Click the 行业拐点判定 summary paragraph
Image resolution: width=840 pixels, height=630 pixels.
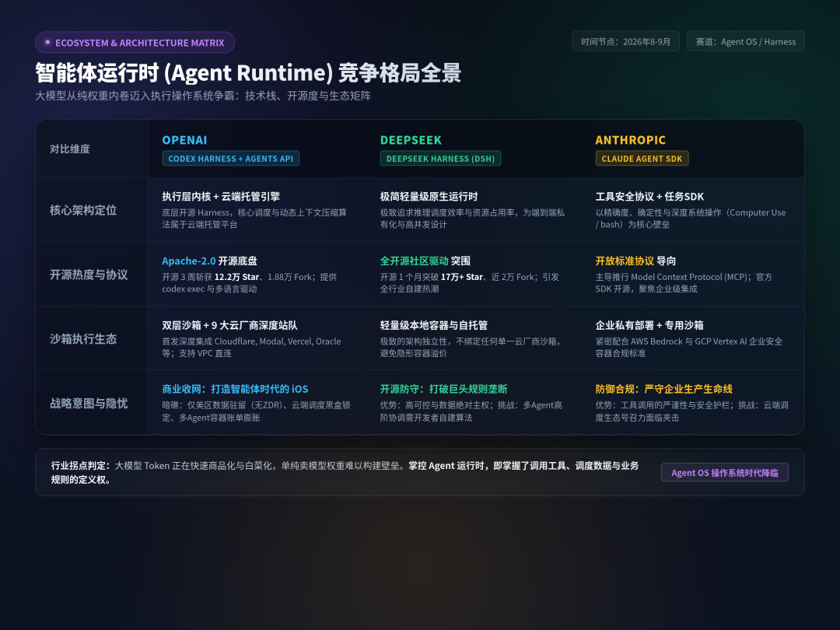(345, 473)
